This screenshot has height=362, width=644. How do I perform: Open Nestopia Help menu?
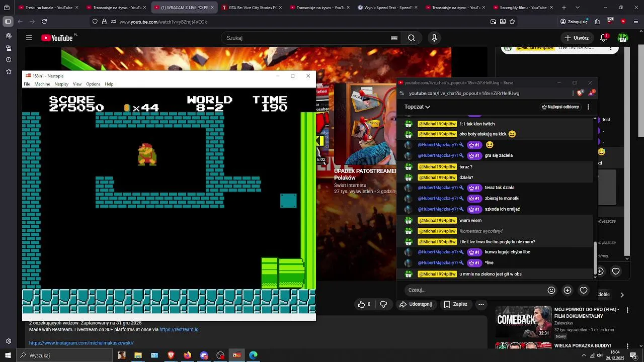[109, 84]
